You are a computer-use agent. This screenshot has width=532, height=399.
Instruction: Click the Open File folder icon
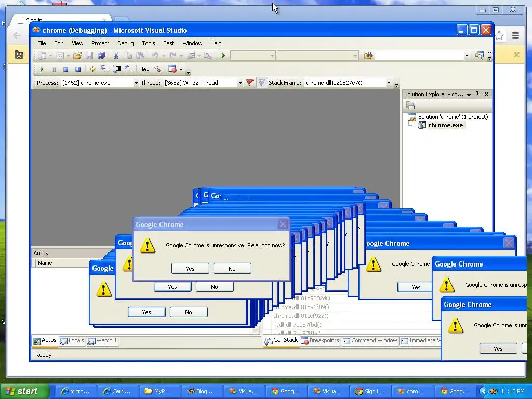point(77,56)
